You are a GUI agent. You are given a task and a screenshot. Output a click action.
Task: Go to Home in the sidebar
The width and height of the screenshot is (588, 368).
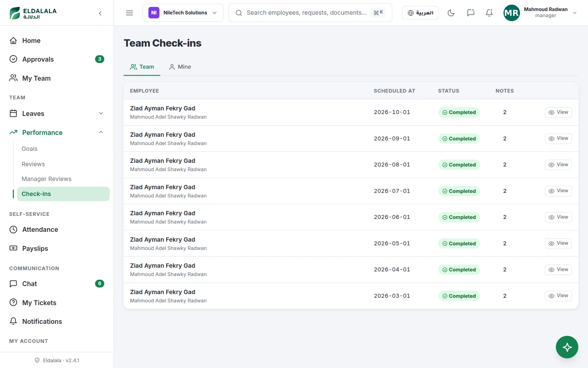(x=57, y=40)
